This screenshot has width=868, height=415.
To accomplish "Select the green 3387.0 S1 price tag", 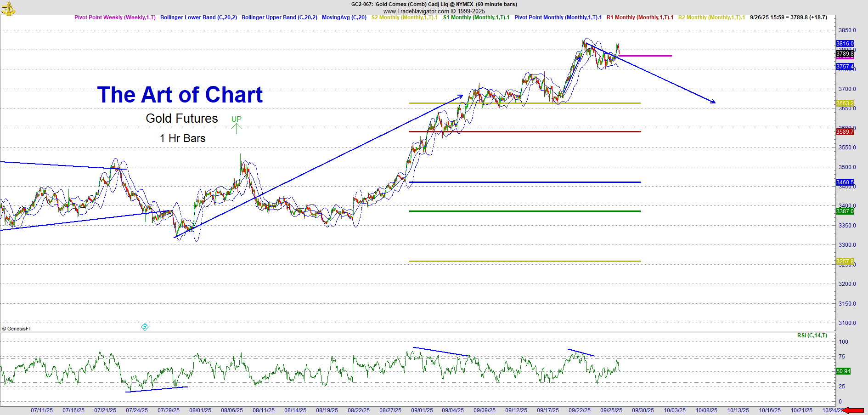I will tap(845, 211).
